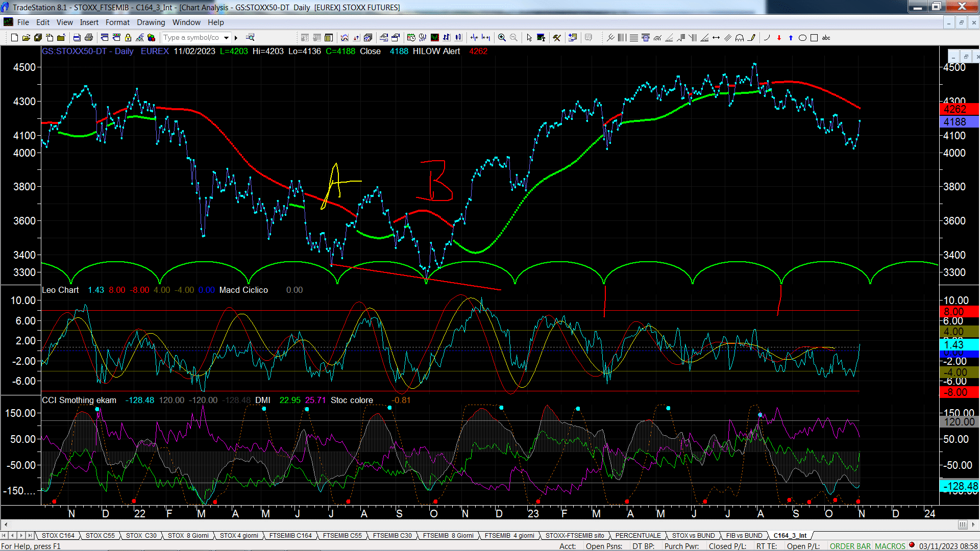Switch to FTSEMIB 4 giorni tab
The width and height of the screenshot is (980, 551).
(x=509, y=535)
